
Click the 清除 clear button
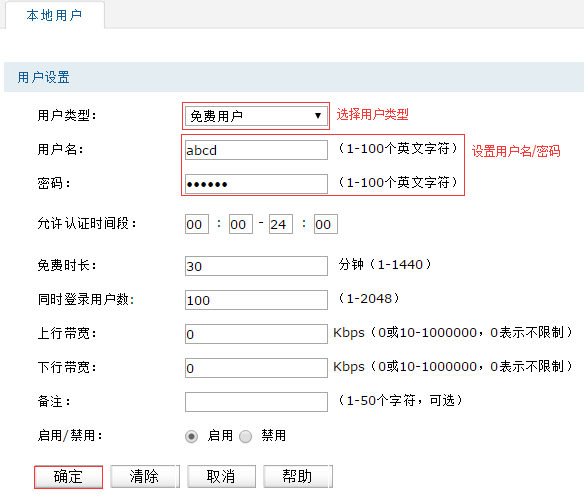pyautogui.click(x=145, y=477)
